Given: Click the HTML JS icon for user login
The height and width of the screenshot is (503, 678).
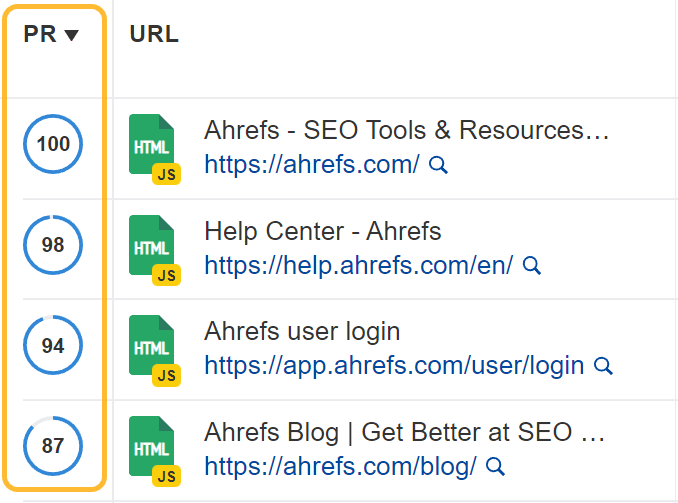Looking at the screenshot, I should click(x=153, y=349).
